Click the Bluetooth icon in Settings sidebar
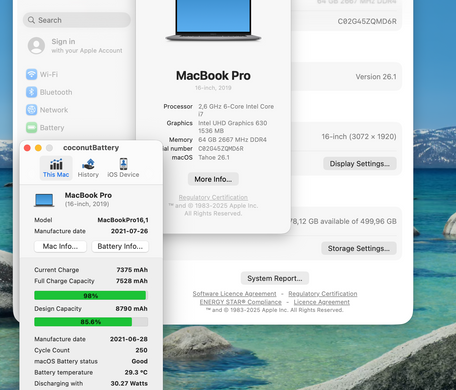This screenshot has height=390, width=456. click(x=32, y=92)
